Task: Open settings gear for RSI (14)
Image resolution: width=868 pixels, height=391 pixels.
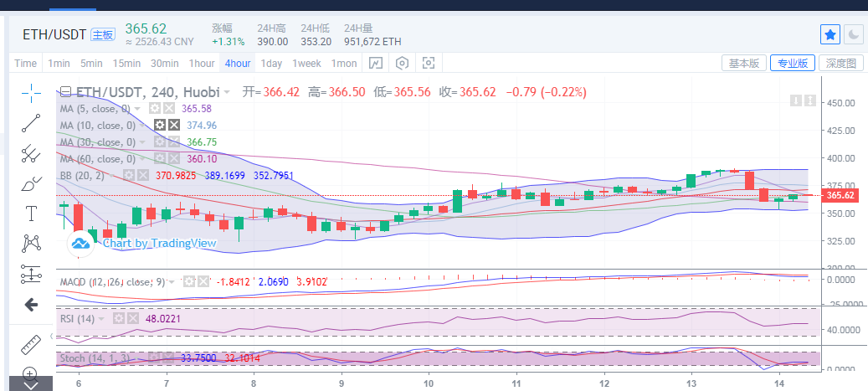Action: coord(119,318)
